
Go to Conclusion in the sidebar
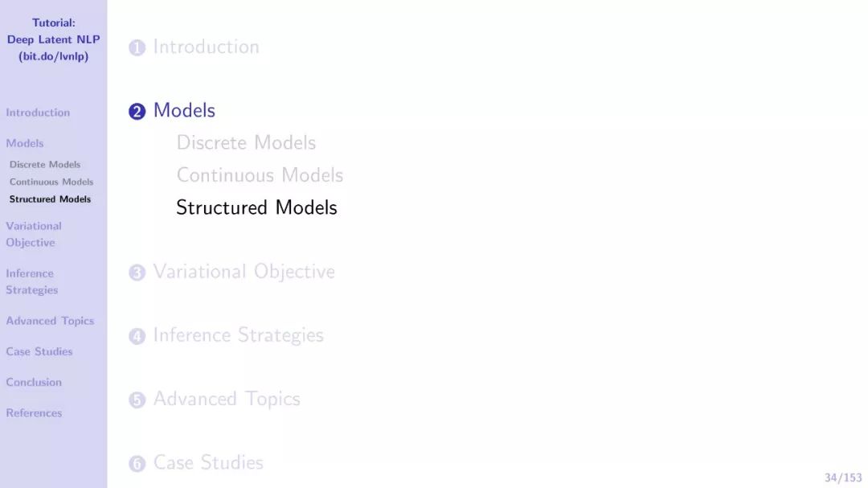34,382
